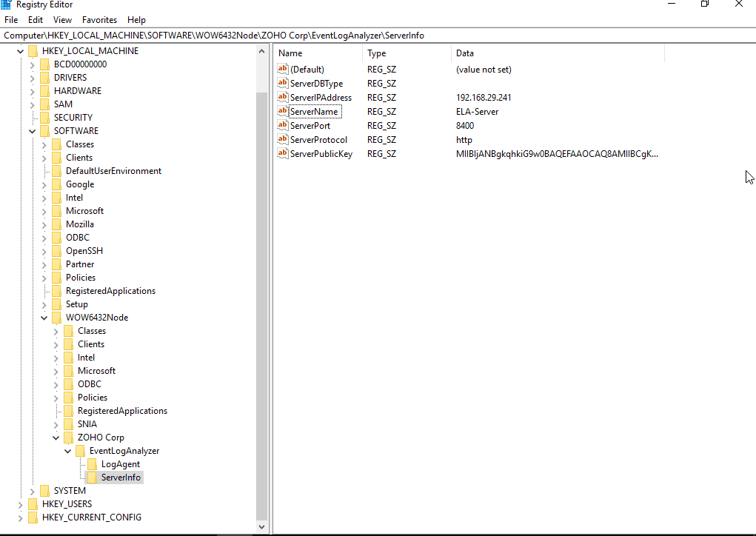Open the Favorites menu
This screenshot has height=536, width=756.
coord(99,19)
